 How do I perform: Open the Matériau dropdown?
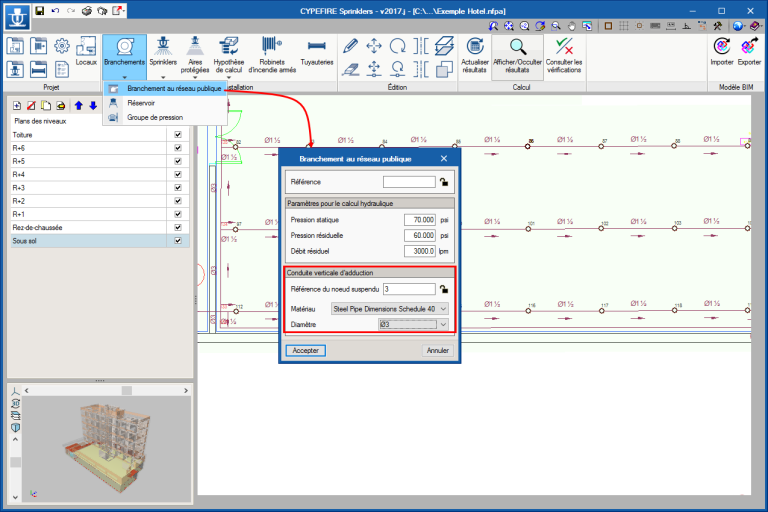389,309
